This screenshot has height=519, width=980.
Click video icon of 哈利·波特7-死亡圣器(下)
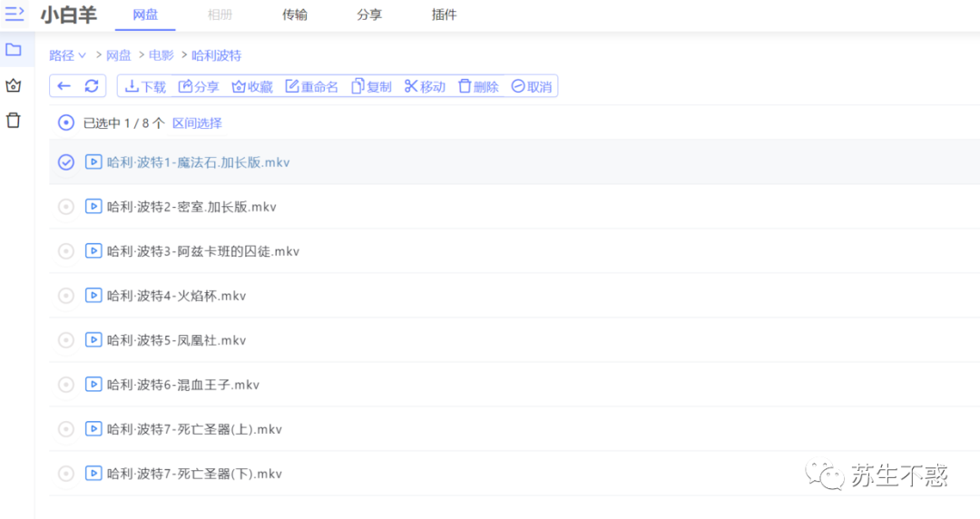[93, 473]
